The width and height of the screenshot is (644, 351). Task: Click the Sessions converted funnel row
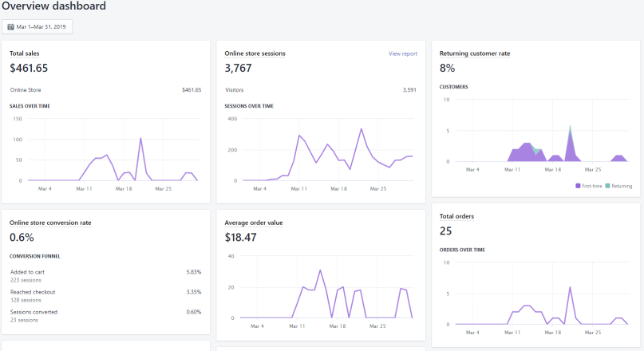(x=105, y=316)
